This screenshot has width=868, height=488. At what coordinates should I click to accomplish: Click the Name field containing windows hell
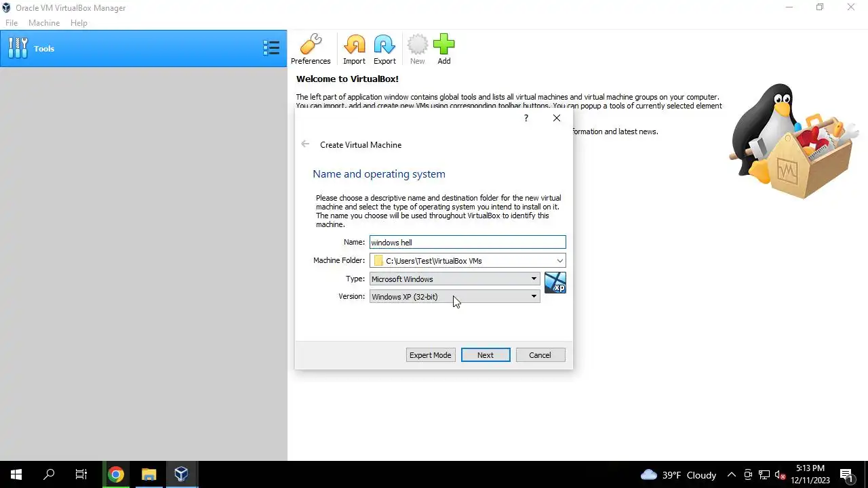468,242
